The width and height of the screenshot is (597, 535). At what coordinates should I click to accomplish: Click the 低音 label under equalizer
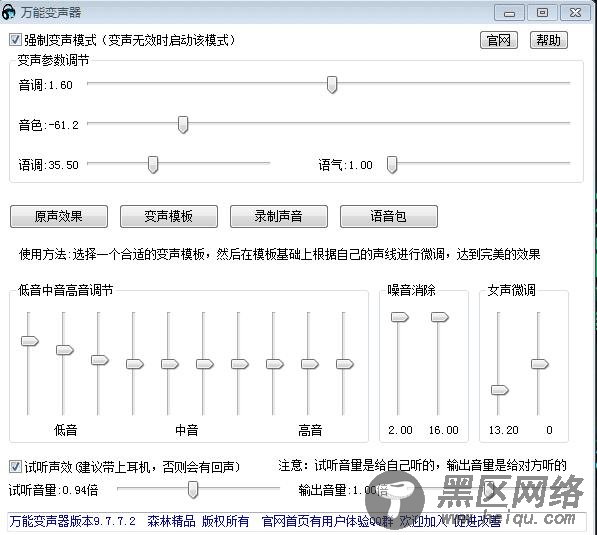[65, 430]
